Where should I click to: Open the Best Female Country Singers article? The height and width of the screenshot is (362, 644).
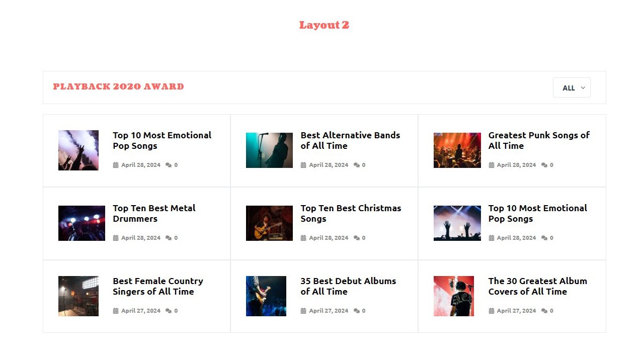[x=158, y=286]
